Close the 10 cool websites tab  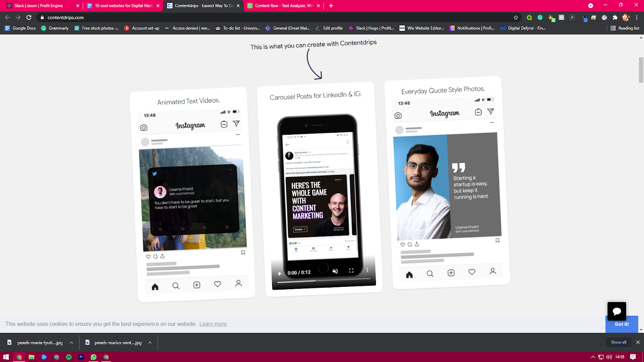pos(158,6)
